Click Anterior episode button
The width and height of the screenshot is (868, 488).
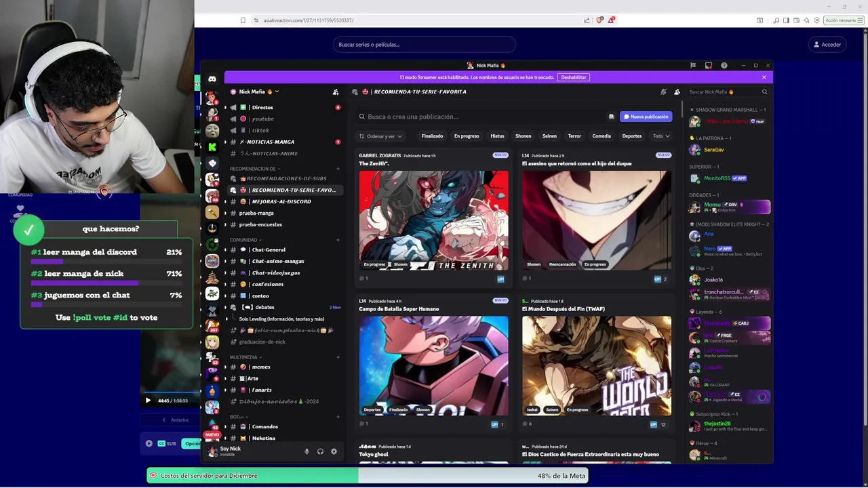[176, 420]
